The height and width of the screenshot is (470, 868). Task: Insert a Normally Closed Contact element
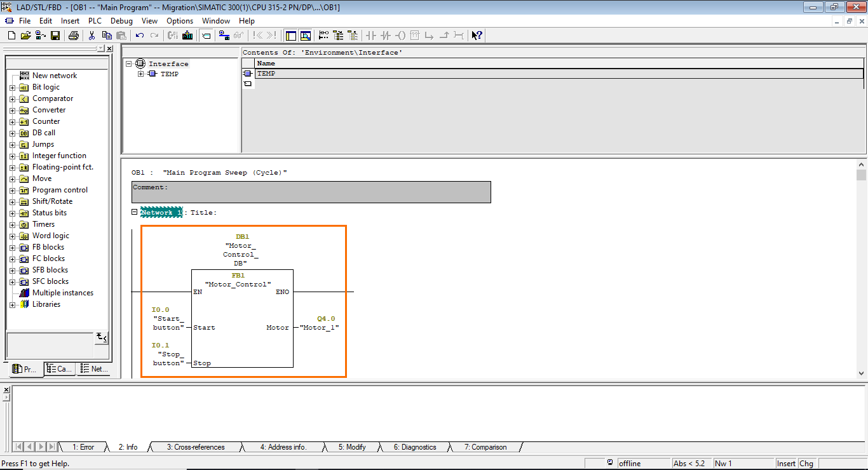click(x=386, y=36)
